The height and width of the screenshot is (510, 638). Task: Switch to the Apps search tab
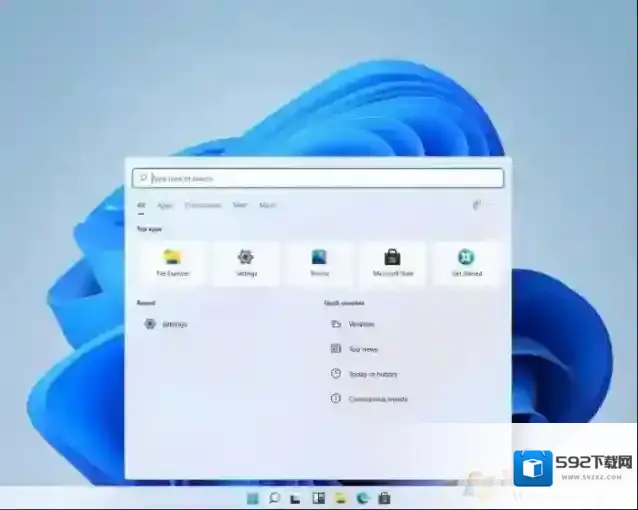point(165,205)
